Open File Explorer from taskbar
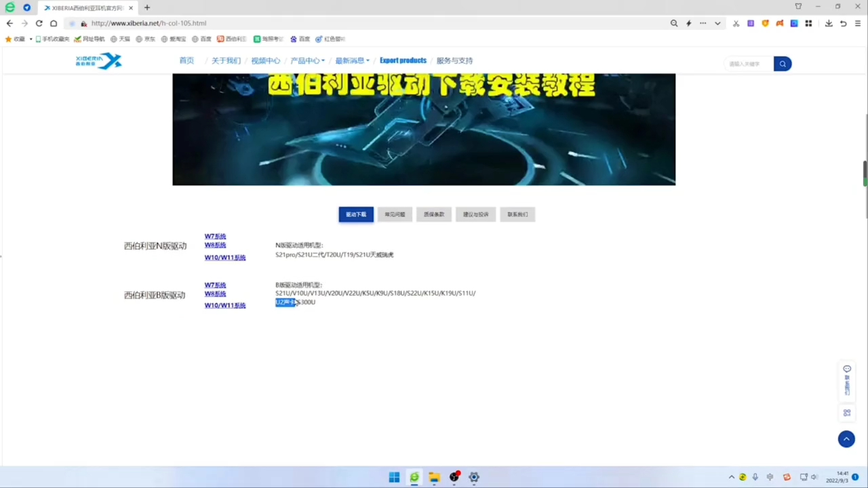 [x=434, y=477]
